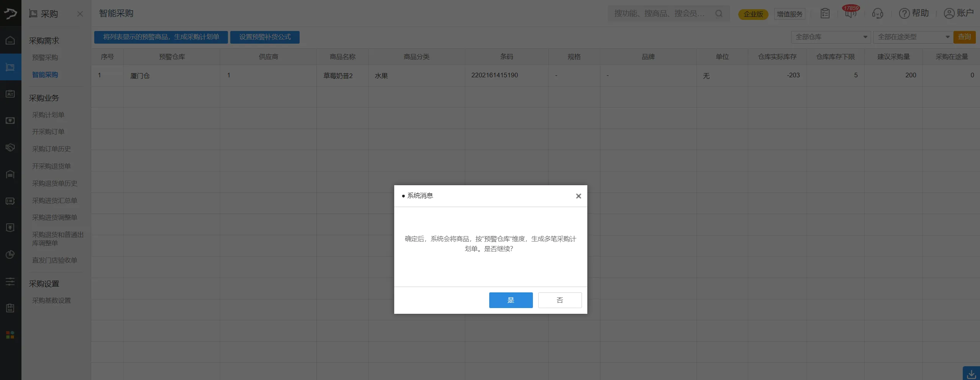Click the pie chart reports sidebar icon

pos(10,254)
